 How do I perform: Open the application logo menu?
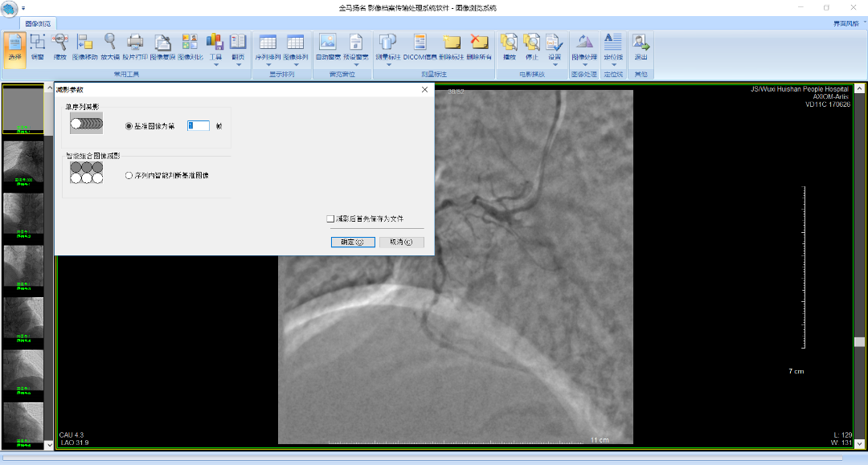(x=10, y=8)
